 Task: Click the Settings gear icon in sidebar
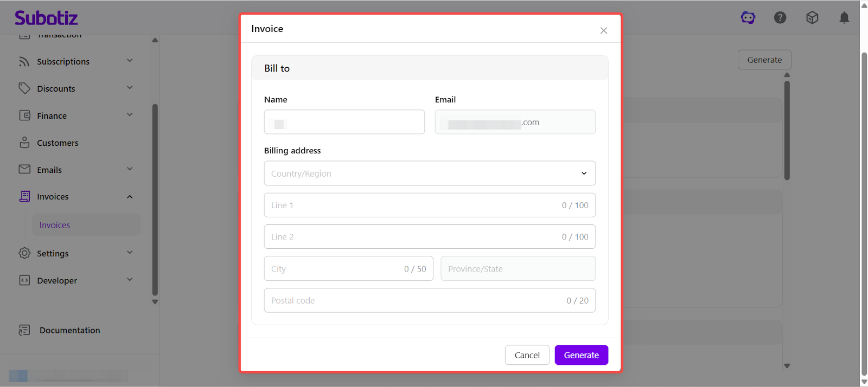[x=24, y=253]
